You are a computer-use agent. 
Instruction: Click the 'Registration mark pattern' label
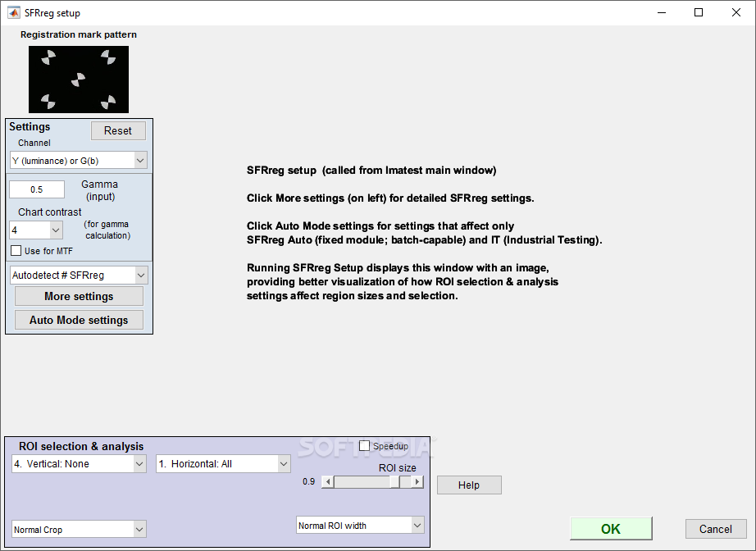79,34
